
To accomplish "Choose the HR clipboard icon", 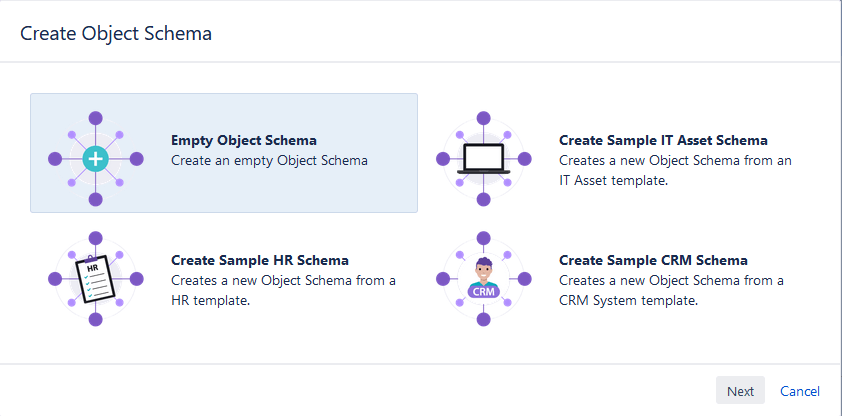I will (x=95, y=278).
